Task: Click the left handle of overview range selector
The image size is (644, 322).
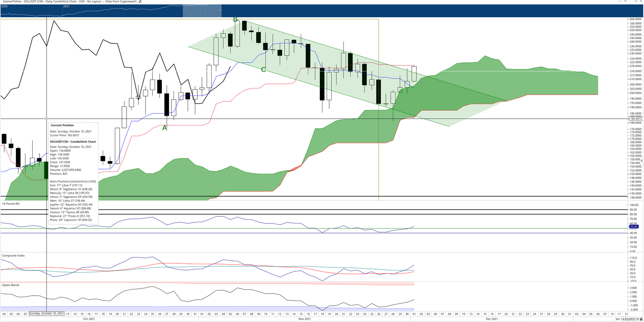Action: (x=183, y=11)
